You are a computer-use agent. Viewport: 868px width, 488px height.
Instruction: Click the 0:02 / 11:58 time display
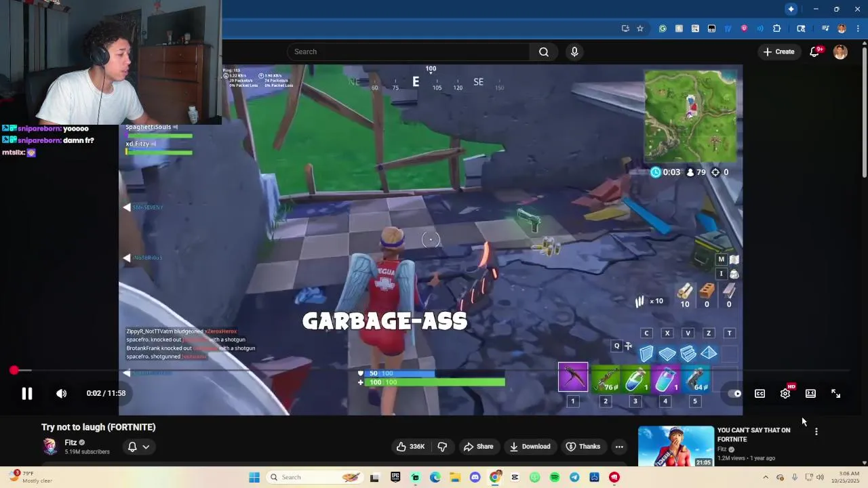coord(106,393)
